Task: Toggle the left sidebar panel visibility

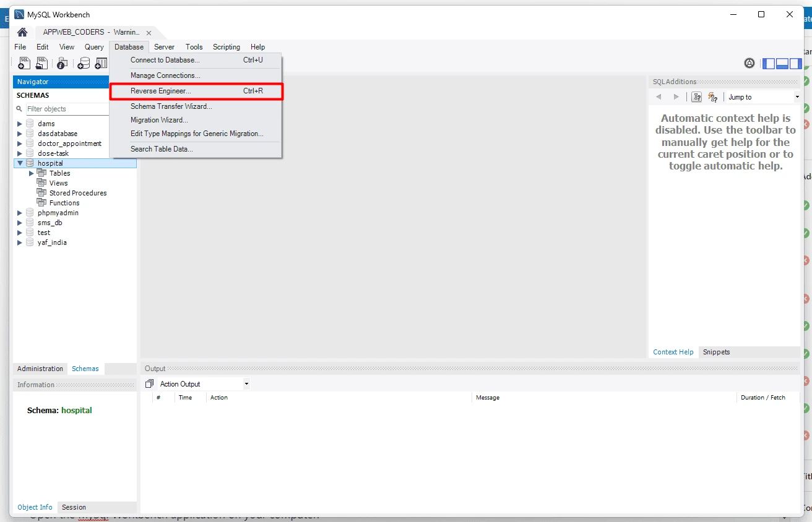Action: pos(769,63)
